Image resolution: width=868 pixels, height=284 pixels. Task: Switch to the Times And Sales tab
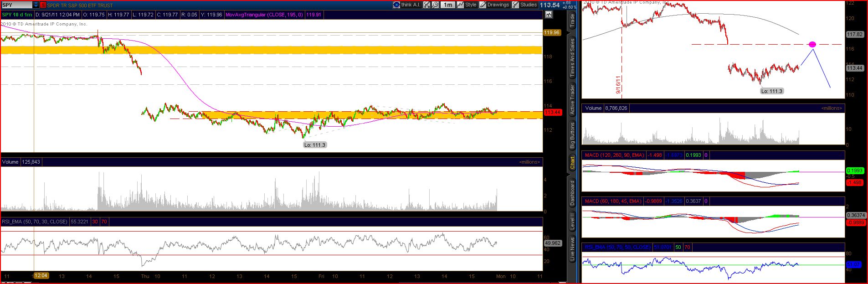(572, 57)
